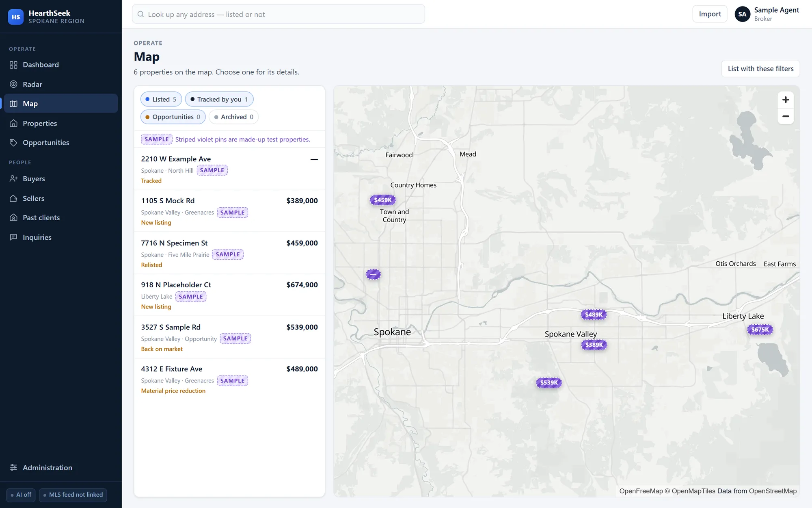Select the 7716 N Specimen St listing
This screenshot has height=508, width=812.
pos(229,253)
